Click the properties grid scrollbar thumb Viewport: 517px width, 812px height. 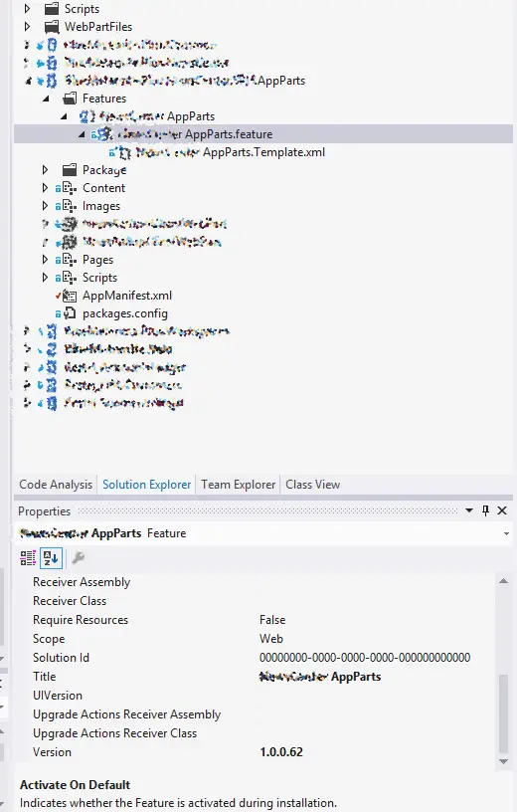pyautogui.click(x=503, y=713)
